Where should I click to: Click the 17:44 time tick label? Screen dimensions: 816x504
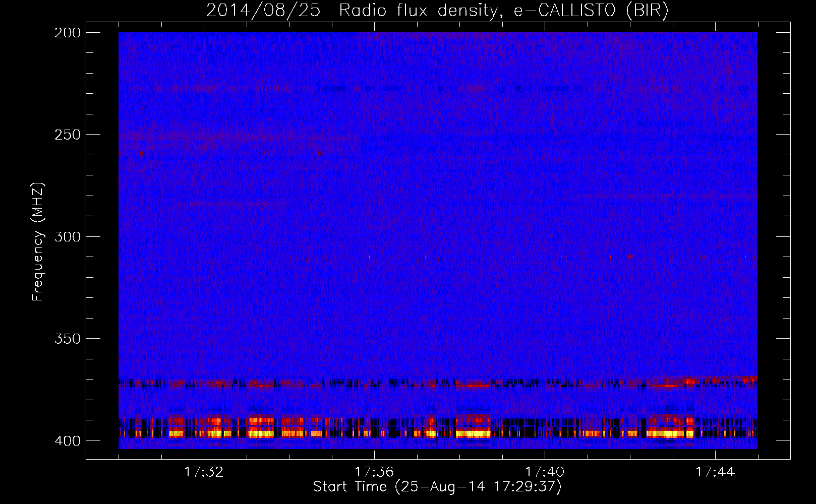715,472
